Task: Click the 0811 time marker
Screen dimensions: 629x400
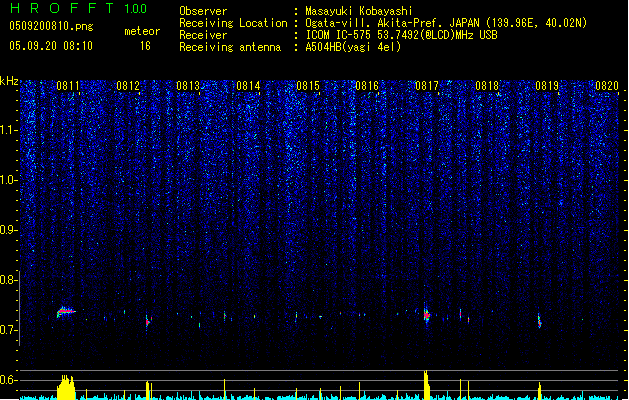Action: point(68,86)
